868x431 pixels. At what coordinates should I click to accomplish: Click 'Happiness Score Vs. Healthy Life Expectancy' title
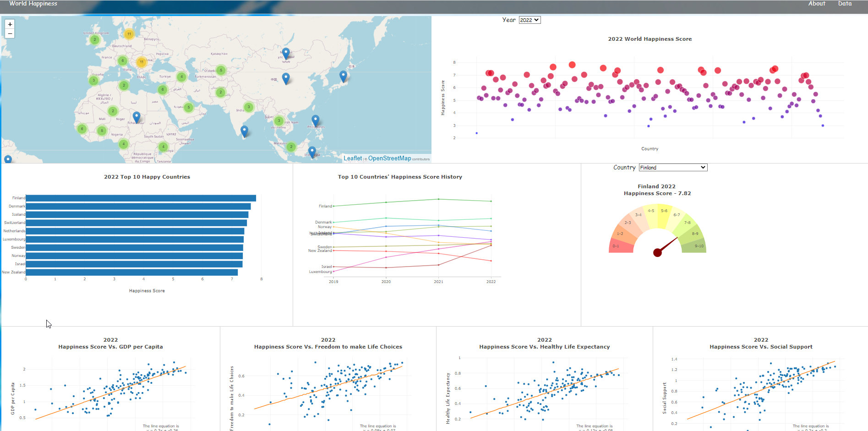[545, 347]
